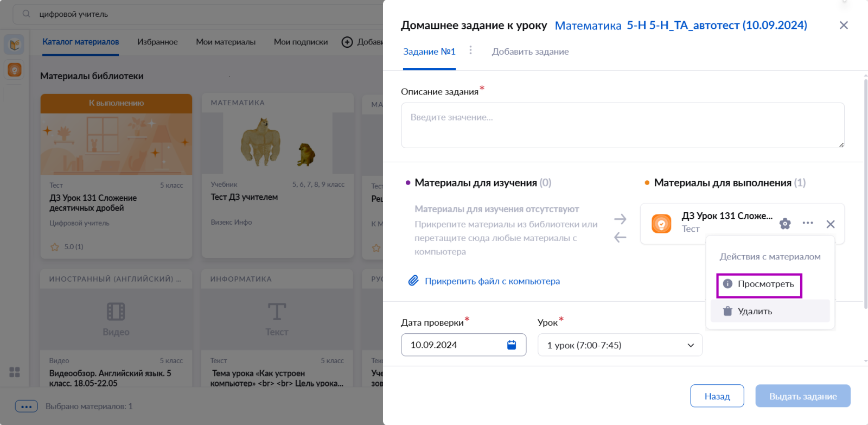Choose Удалить in material actions menu
Image resolution: width=868 pixels, height=425 pixels.
[770, 311]
